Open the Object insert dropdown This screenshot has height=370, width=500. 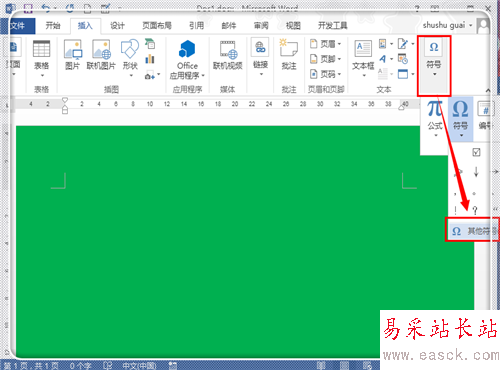406,74
